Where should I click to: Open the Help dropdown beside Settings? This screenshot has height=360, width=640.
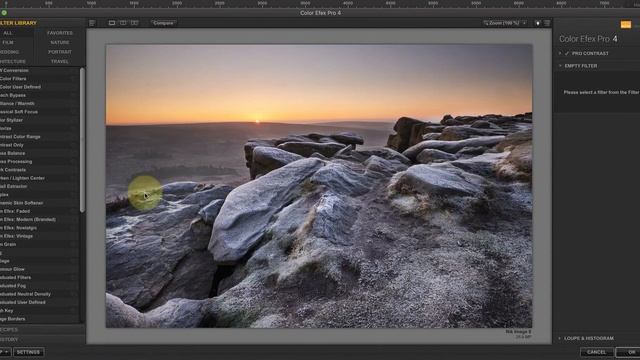(5, 352)
